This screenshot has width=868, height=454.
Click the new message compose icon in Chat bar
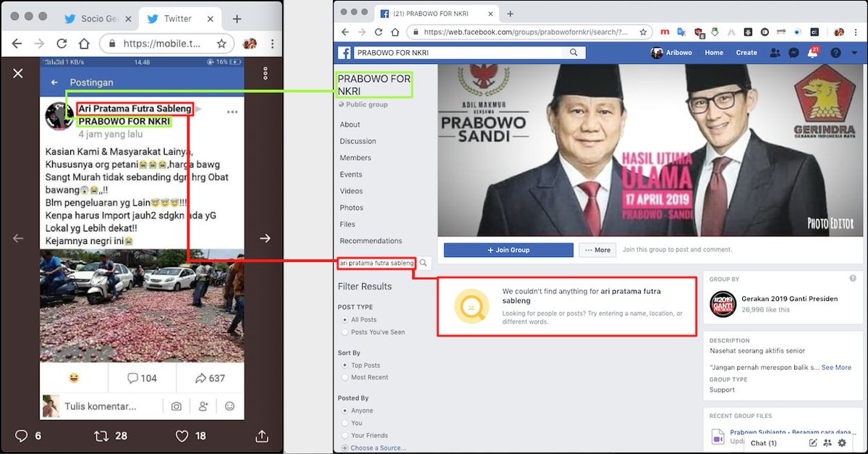[x=813, y=442]
